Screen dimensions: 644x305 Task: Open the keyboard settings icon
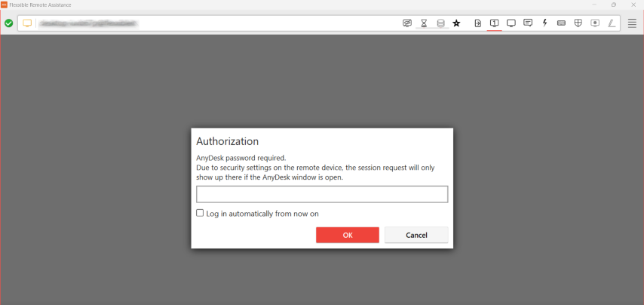point(562,23)
